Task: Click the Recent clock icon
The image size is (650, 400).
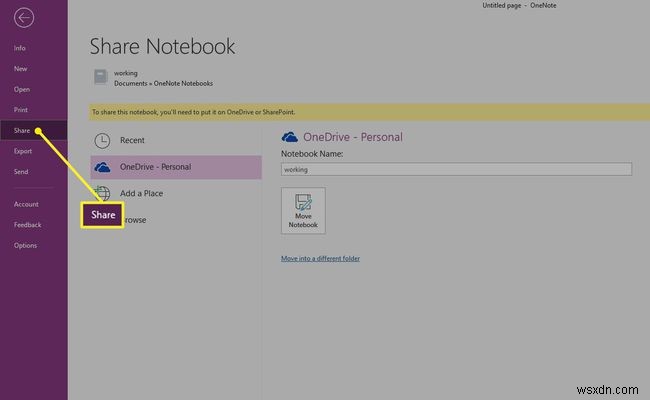Action: pos(102,141)
